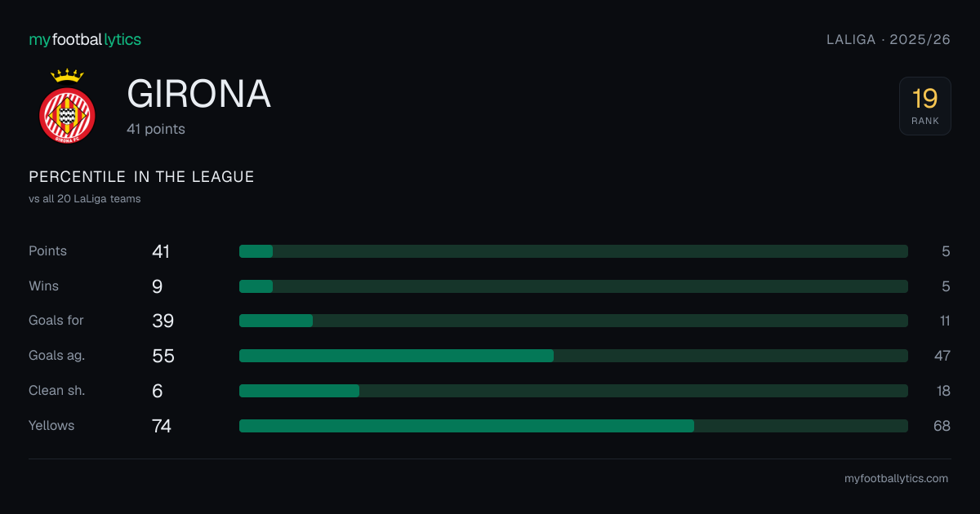This screenshot has width=980, height=514.
Task: Click the Clean sh. row label
Action: coord(57,391)
